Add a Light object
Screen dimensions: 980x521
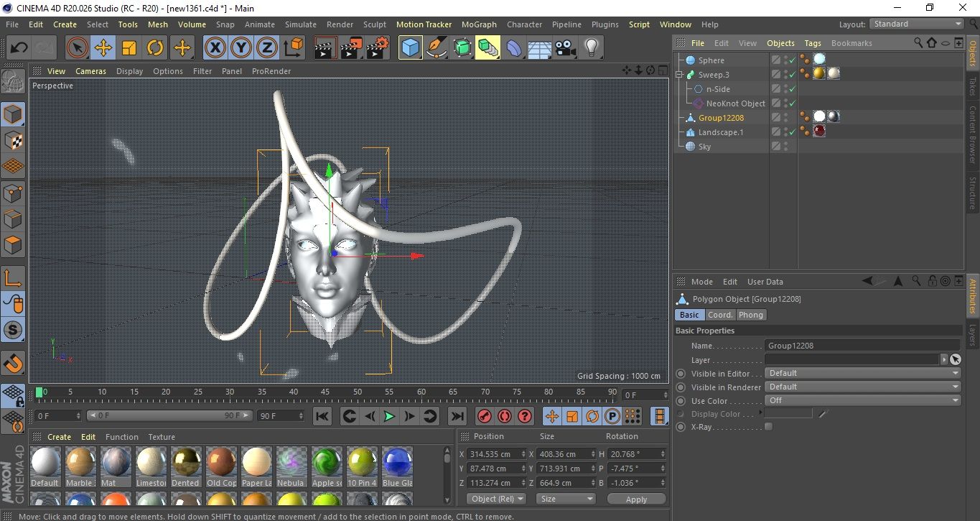point(591,48)
